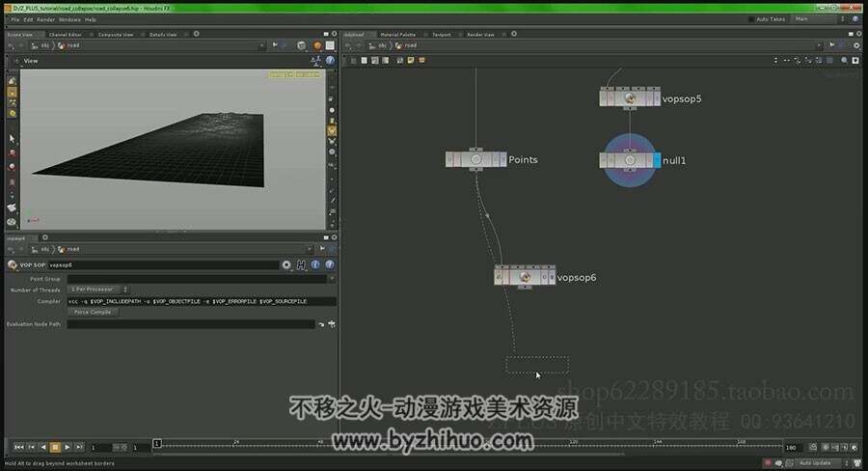Toggle bypass flag on Points node
Screen dimensions: 868x471
pyautogui.click(x=449, y=159)
